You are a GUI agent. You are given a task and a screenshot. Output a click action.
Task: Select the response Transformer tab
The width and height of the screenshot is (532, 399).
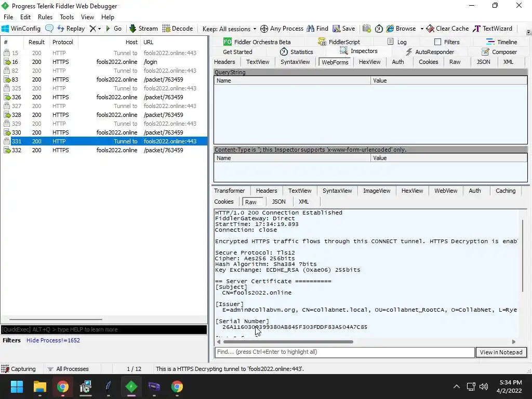click(x=229, y=191)
